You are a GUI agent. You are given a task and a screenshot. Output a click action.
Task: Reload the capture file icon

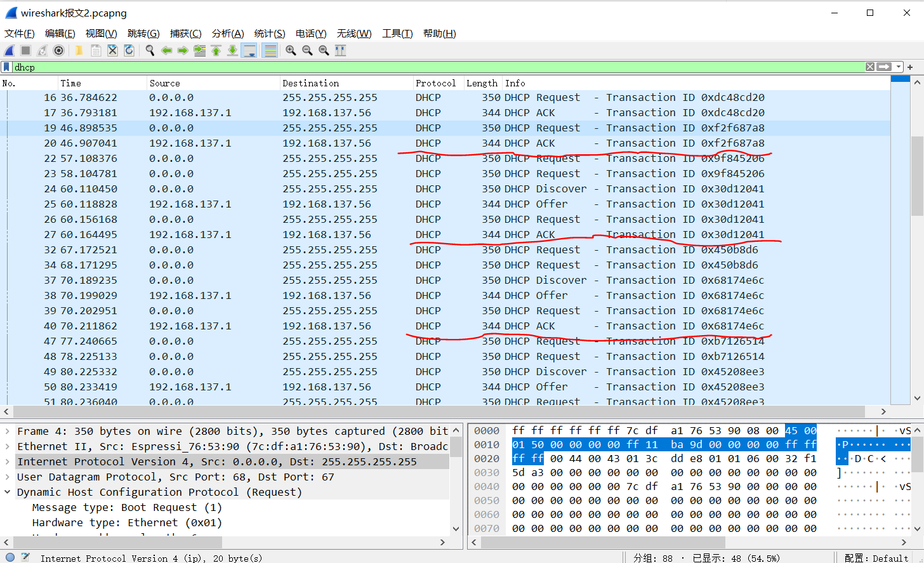[129, 51]
